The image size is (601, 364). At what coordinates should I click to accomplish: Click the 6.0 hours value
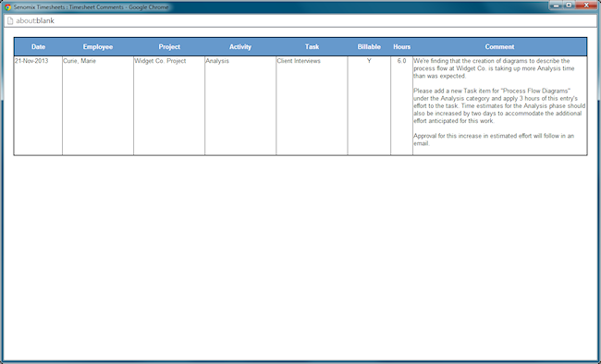pos(401,61)
